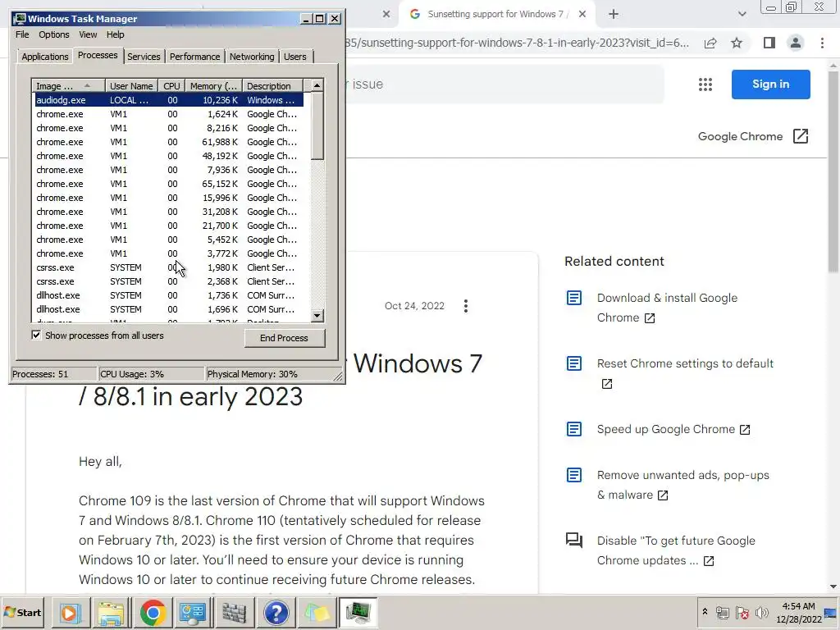
Task: Switch to the Users tab
Action: (x=295, y=57)
